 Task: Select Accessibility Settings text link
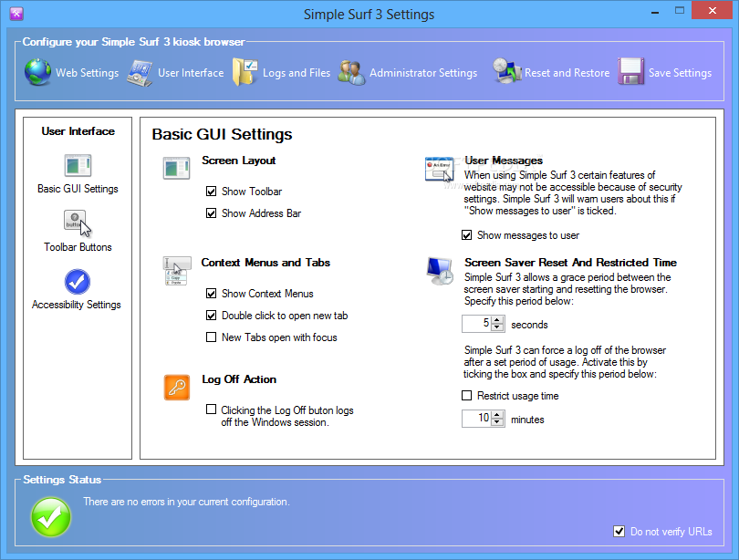(x=77, y=305)
